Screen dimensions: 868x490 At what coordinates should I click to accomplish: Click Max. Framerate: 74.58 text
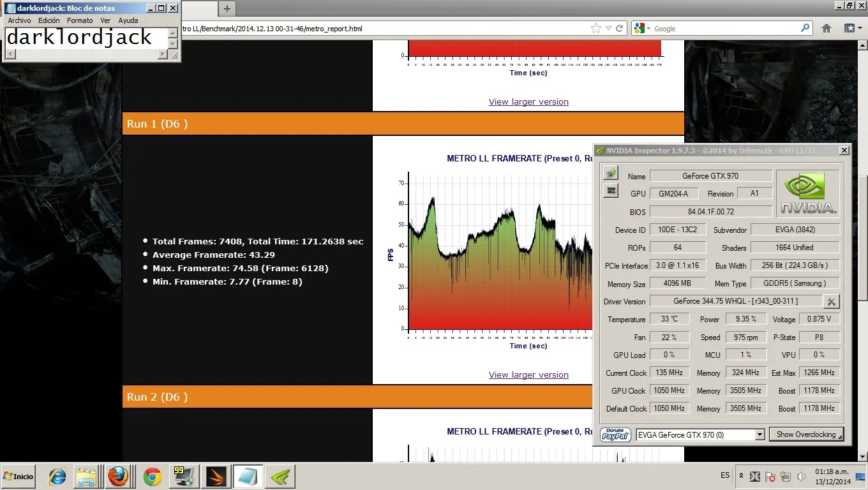(241, 268)
